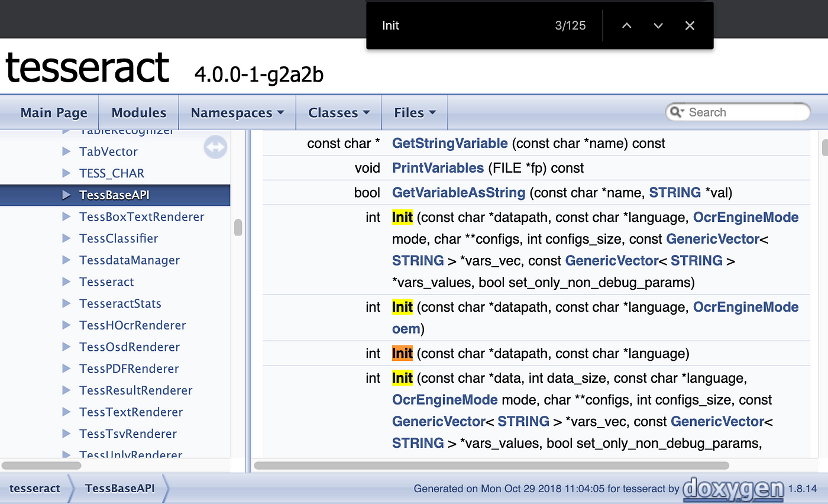Select TESS_CHAR in class tree
The height and width of the screenshot is (504, 828).
(x=112, y=173)
